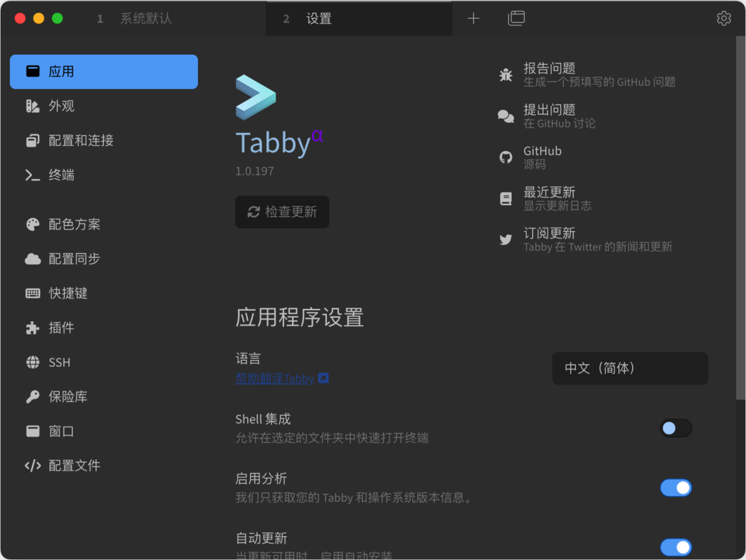Image resolution: width=746 pixels, height=560 pixels.
Task: Open 订阅更新 Twitter link
Action: (586, 240)
